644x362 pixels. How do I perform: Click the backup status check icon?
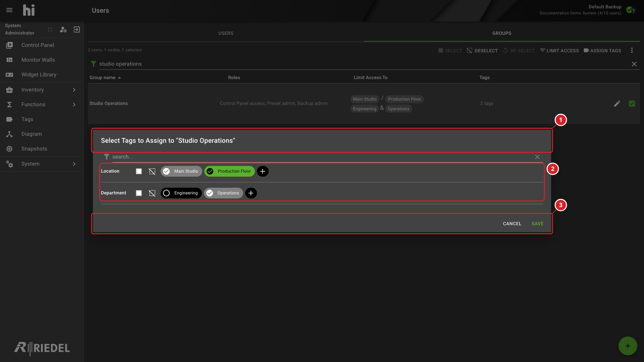click(x=630, y=10)
